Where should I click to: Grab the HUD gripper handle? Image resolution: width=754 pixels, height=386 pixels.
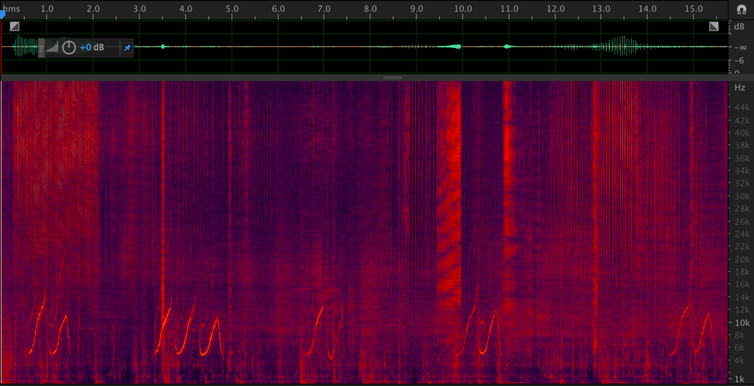coord(41,48)
